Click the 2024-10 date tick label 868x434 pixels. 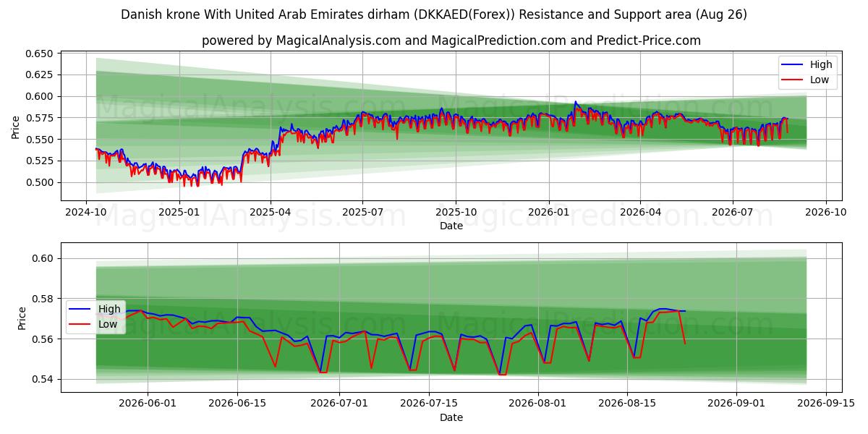(87, 213)
